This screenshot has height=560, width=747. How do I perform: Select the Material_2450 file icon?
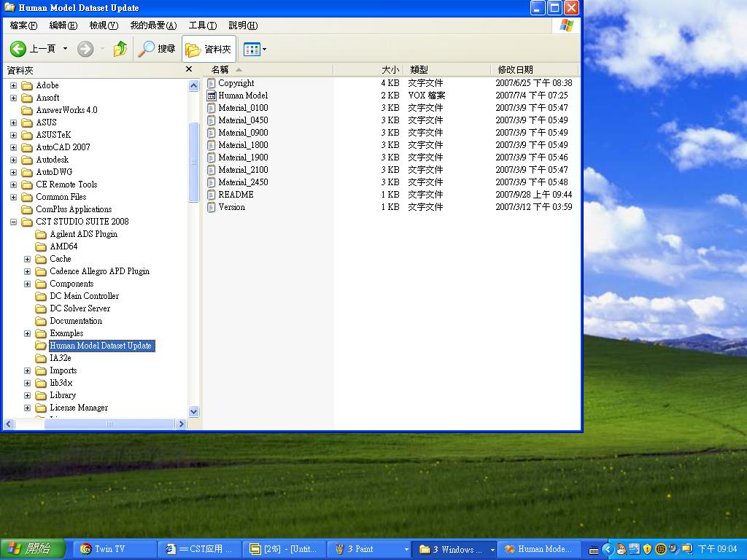click(x=212, y=182)
